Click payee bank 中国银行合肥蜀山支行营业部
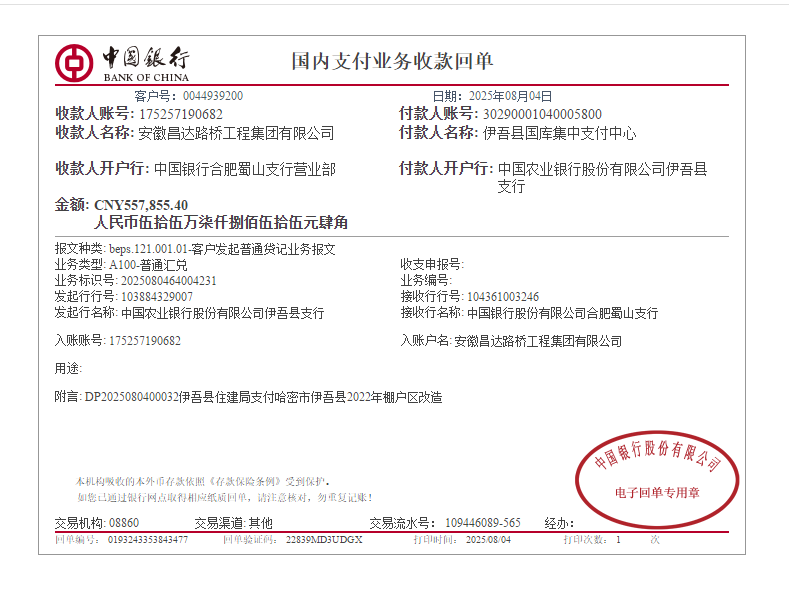The width and height of the screenshot is (789, 612). pos(245,169)
